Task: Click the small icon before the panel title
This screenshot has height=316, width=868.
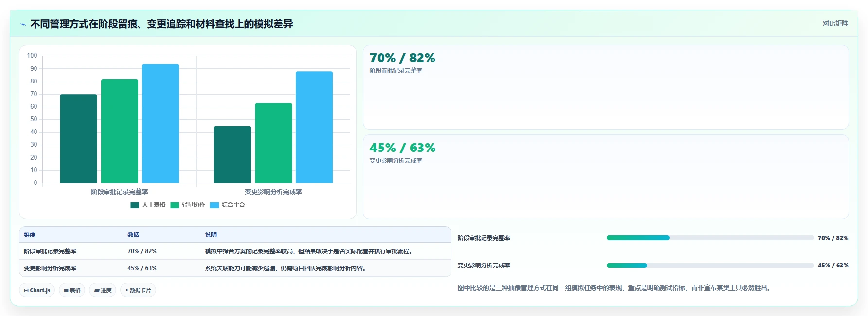Action: point(23,24)
